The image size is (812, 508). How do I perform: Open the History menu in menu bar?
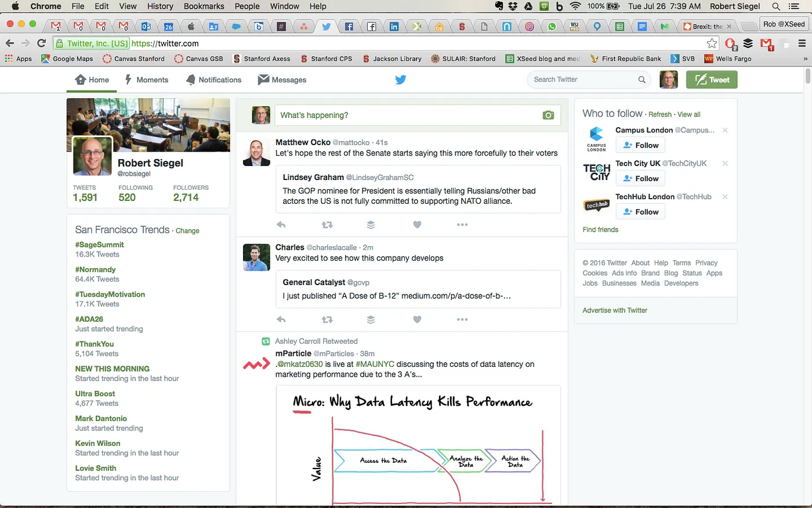pos(160,6)
